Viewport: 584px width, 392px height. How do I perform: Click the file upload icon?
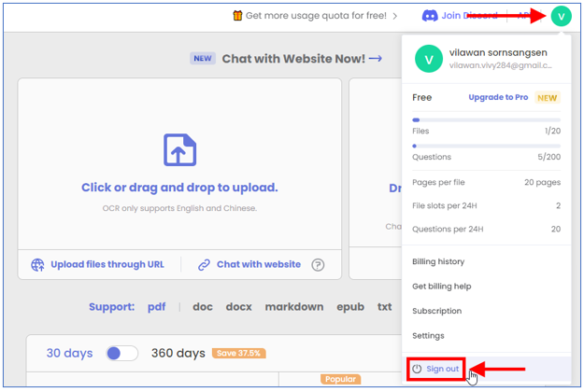pos(179,150)
